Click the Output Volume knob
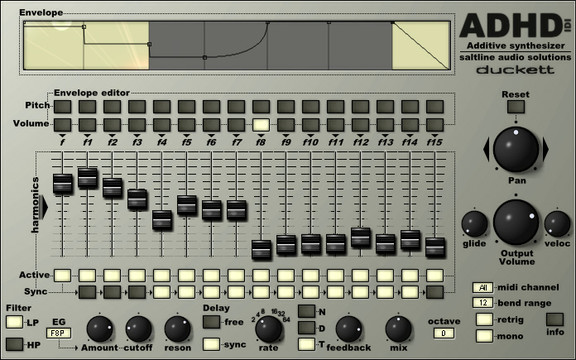This screenshot has width=576, height=360. tap(516, 222)
